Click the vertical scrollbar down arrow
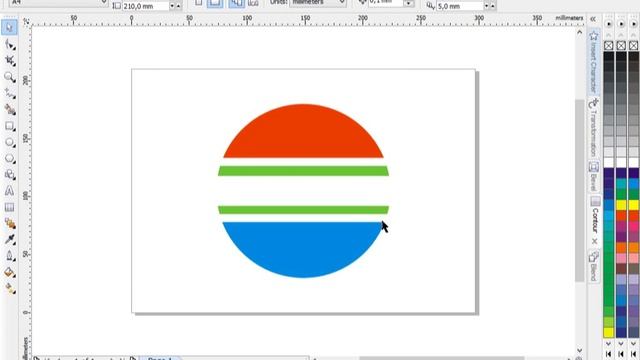This screenshot has width=640, height=360. pyautogui.click(x=580, y=351)
